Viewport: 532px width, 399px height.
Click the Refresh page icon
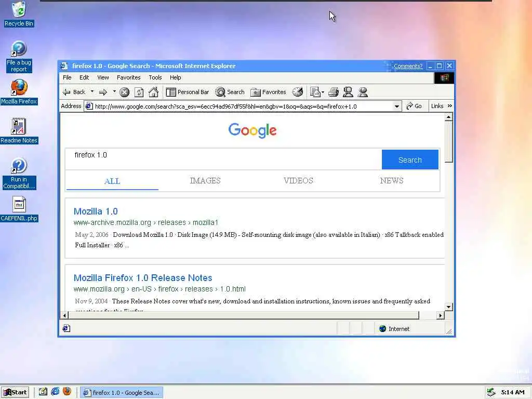click(x=139, y=92)
